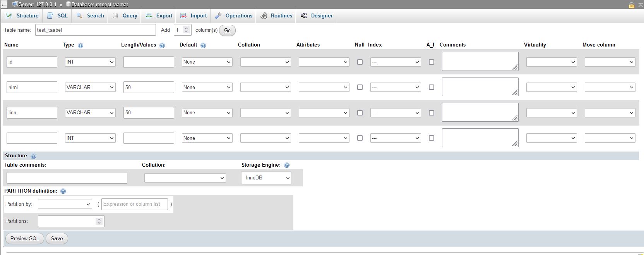Click the help icon next to Type header
This screenshot has height=255, width=644.
[x=80, y=45]
